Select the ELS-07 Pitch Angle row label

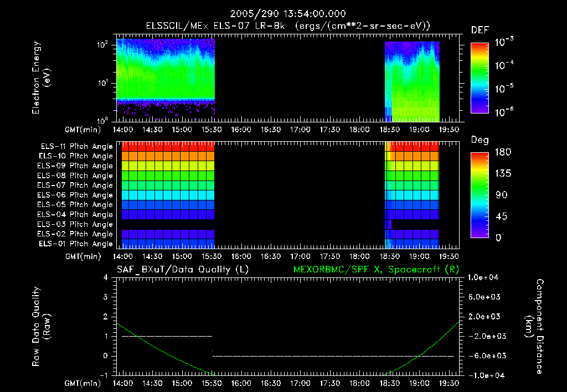[x=75, y=185]
